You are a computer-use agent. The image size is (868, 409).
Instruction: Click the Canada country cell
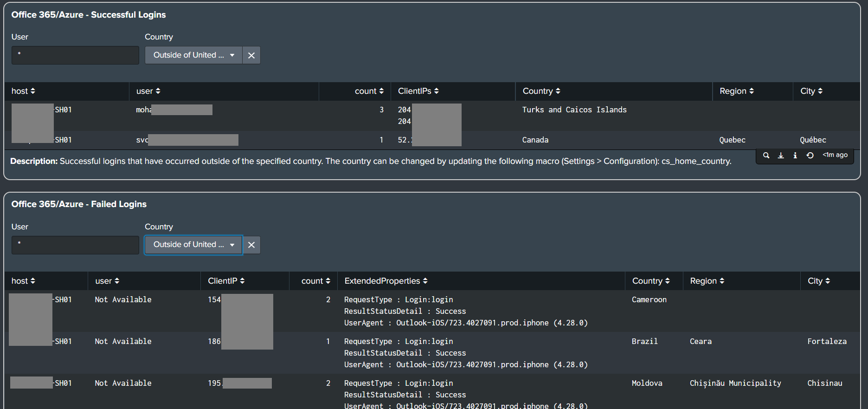coord(535,140)
